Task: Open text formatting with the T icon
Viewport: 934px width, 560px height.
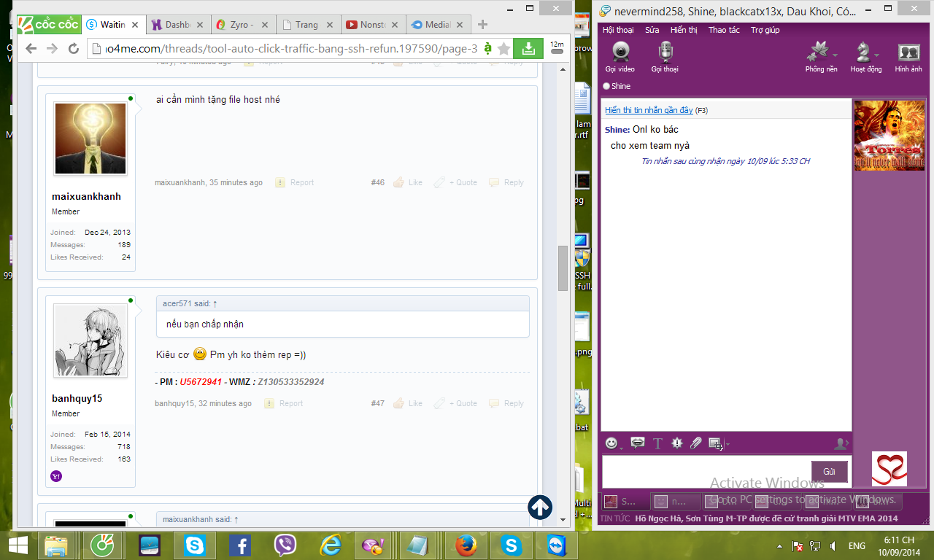Action: coord(657,443)
